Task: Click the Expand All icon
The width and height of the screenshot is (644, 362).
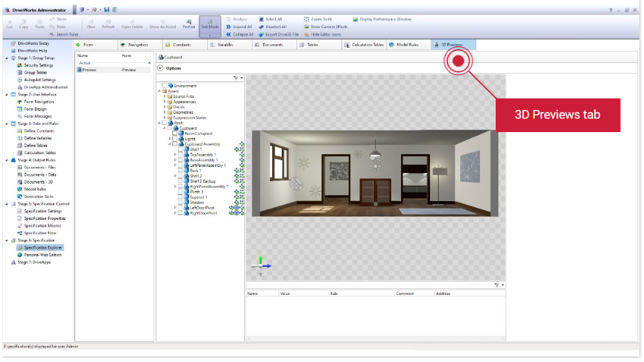Action: pos(229,27)
